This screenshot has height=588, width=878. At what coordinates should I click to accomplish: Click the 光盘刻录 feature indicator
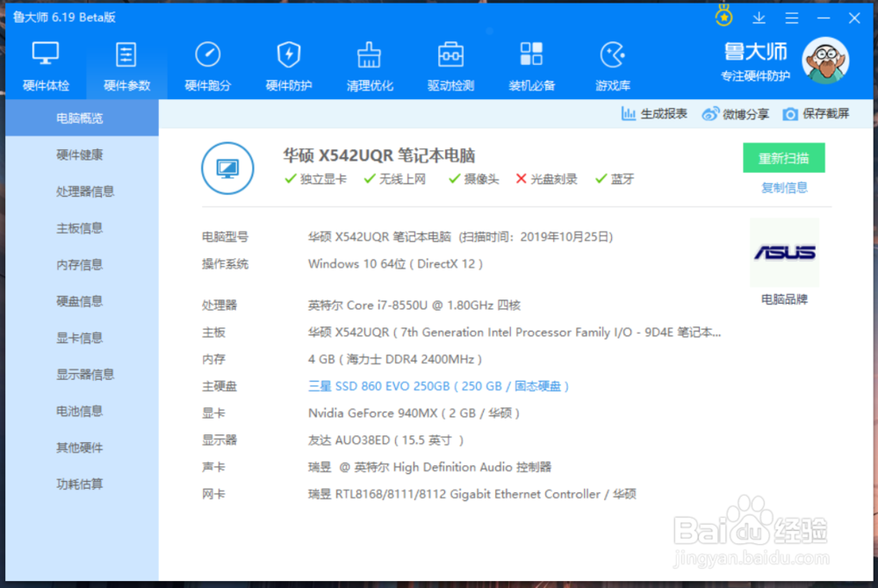(x=546, y=179)
